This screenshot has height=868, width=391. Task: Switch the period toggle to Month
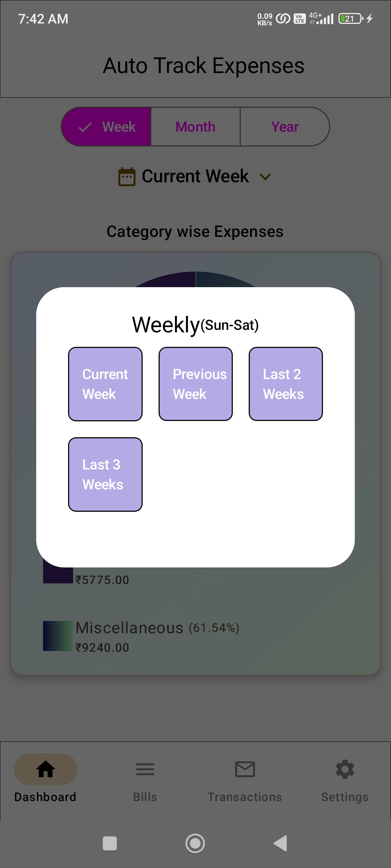pos(195,127)
